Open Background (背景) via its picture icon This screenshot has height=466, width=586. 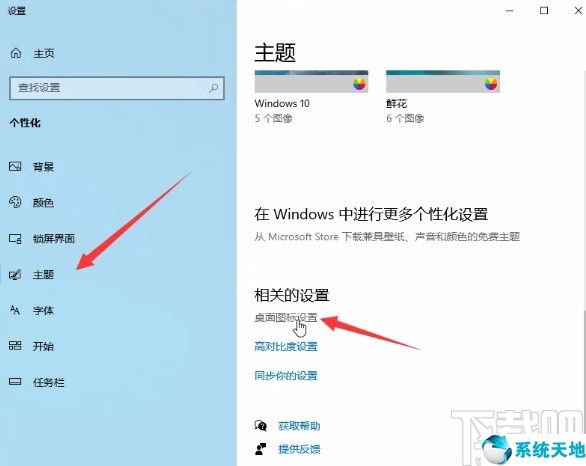point(15,166)
